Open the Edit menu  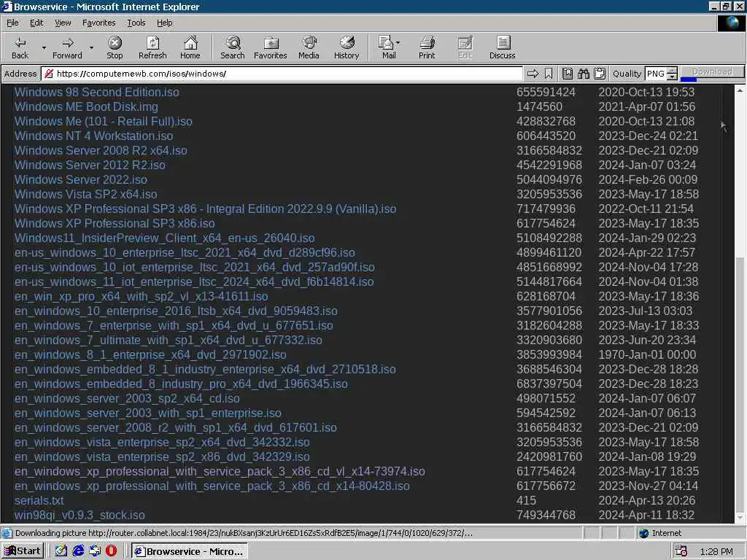pyautogui.click(x=36, y=23)
